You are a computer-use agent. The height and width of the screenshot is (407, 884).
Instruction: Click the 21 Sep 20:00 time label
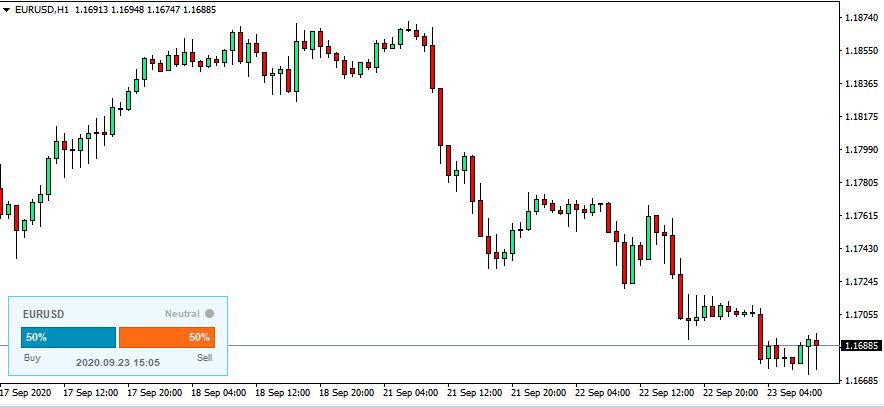(x=539, y=392)
